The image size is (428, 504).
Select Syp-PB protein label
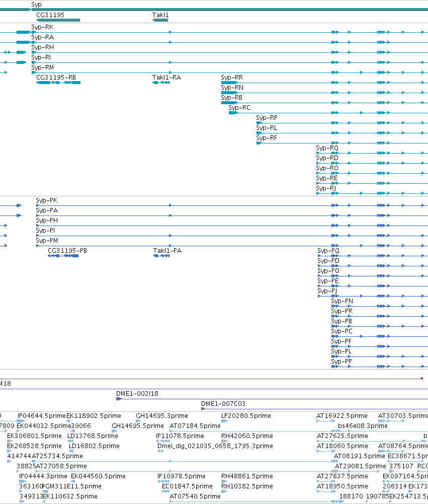click(x=341, y=321)
